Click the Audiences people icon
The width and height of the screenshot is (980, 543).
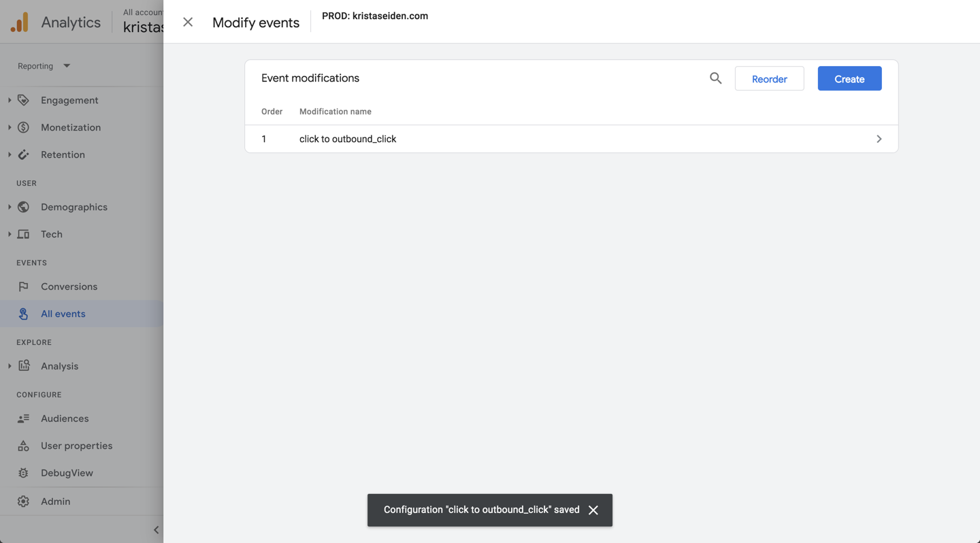(x=24, y=418)
